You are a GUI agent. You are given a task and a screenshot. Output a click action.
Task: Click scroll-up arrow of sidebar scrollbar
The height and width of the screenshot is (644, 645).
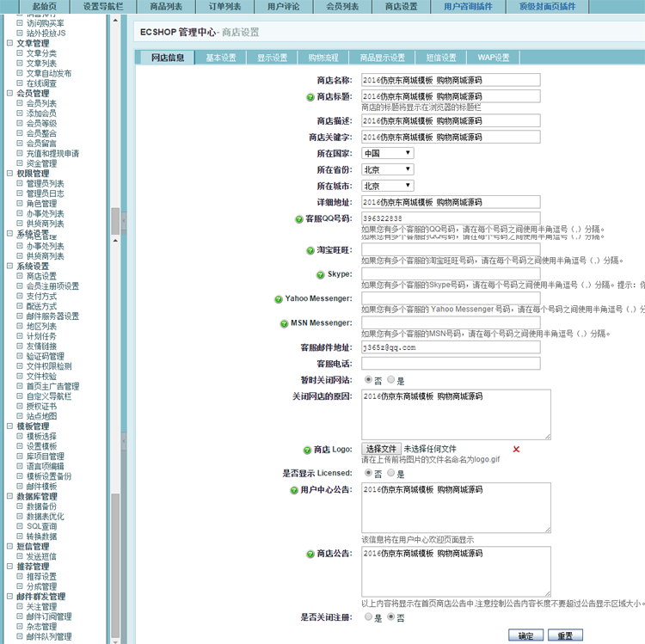click(x=115, y=20)
